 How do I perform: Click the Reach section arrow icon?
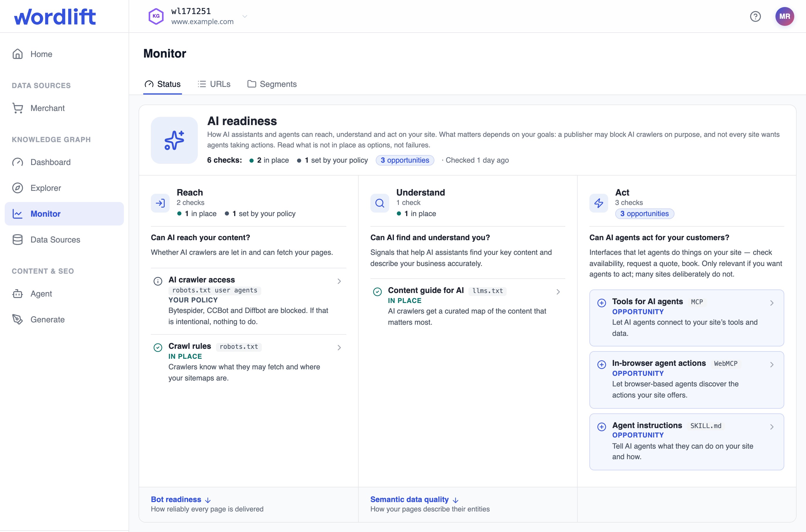pyautogui.click(x=160, y=203)
